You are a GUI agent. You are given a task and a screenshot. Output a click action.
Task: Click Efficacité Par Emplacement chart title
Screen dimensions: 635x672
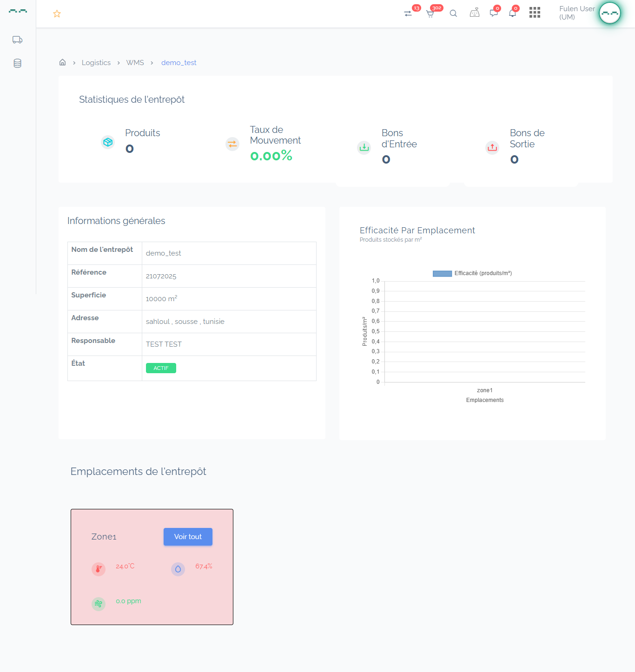(x=417, y=231)
